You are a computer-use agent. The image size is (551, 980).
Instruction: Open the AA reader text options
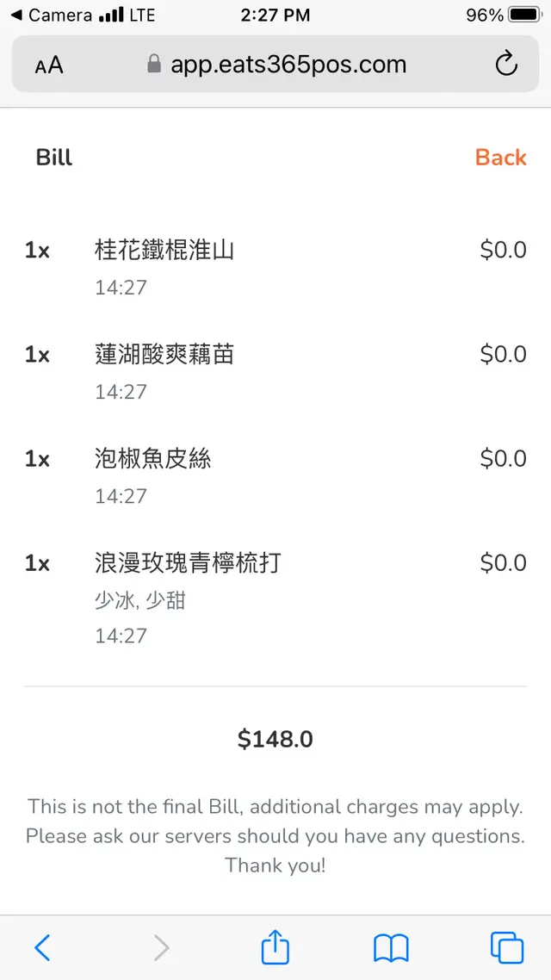click(49, 65)
